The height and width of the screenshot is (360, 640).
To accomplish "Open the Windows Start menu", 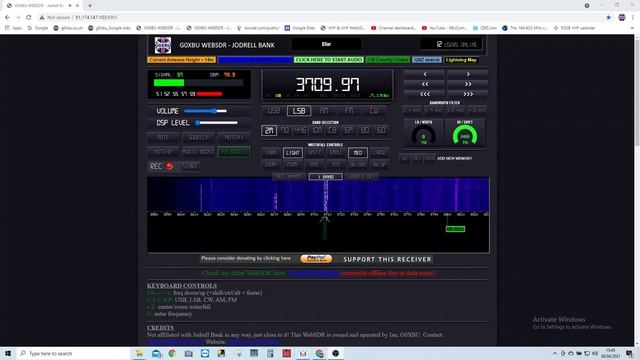I will [x=8, y=353].
